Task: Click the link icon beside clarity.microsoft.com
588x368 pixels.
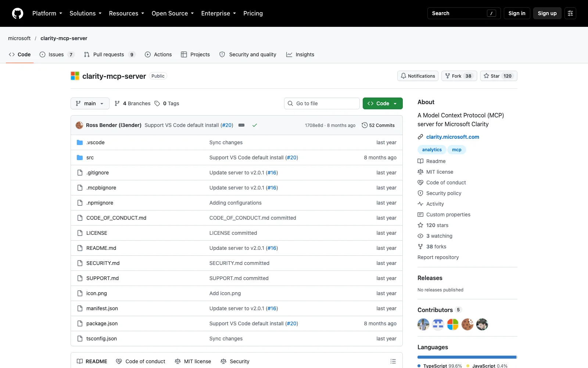Action: (420, 137)
